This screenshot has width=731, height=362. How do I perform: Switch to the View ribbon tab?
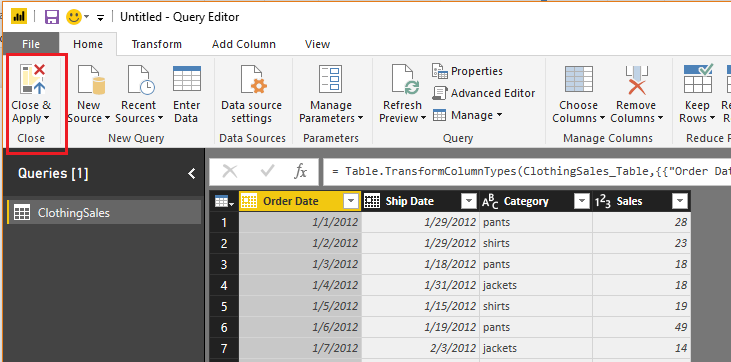tap(317, 44)
